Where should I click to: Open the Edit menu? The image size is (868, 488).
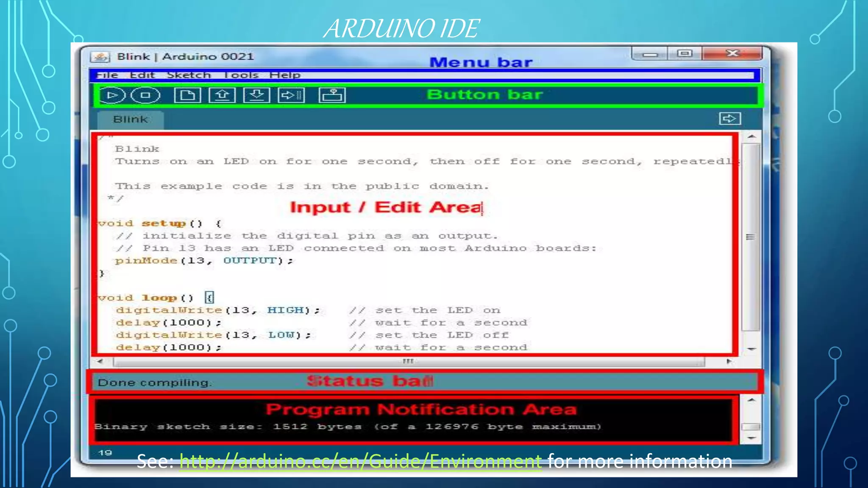point(142,75)
